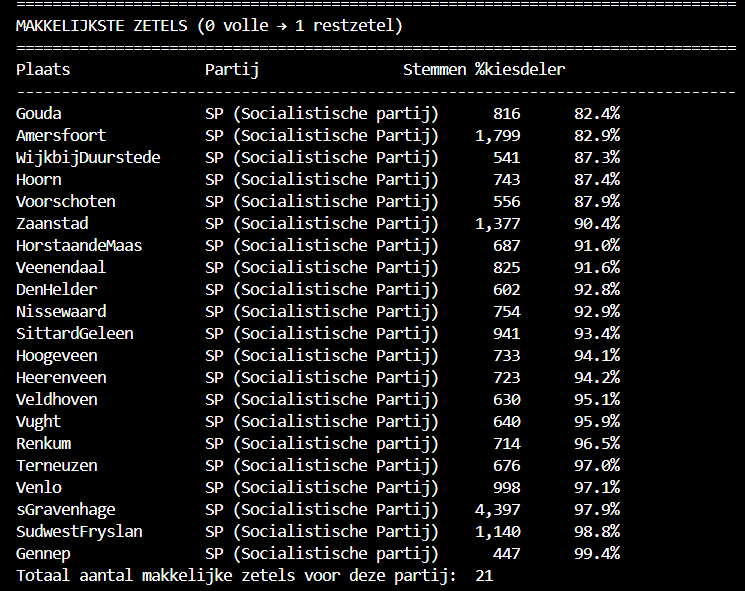Click the percentage 87.3%

coord(597,158)
